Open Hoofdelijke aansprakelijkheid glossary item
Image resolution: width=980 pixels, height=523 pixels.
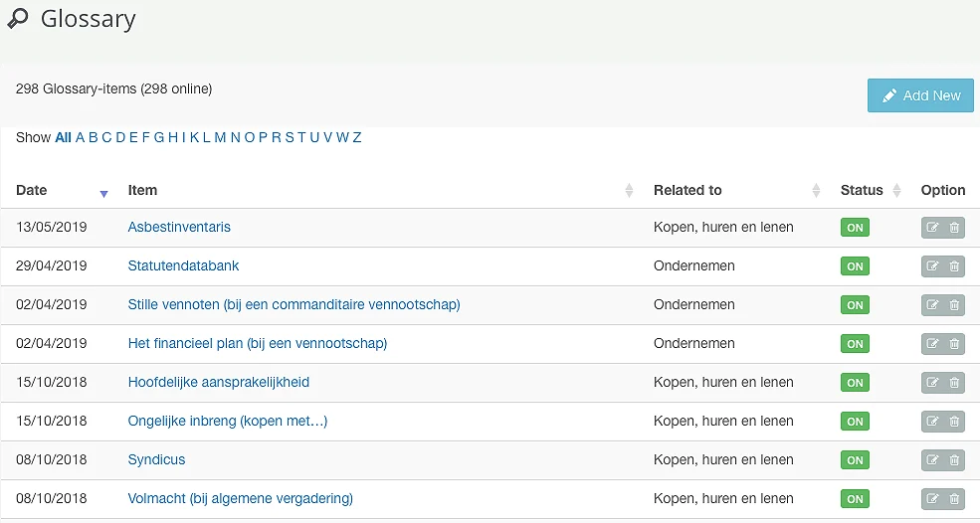pyautogui.click(x=219, y=382)
